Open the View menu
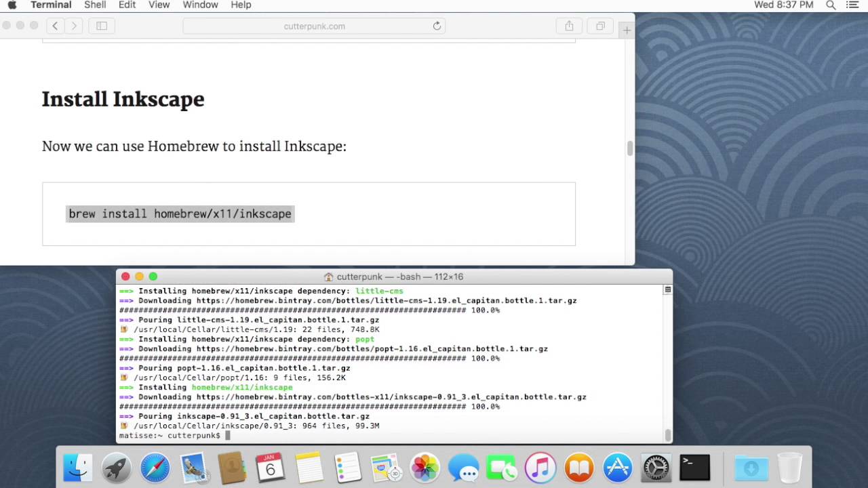 pyautogui.click(x=159, y=5)
